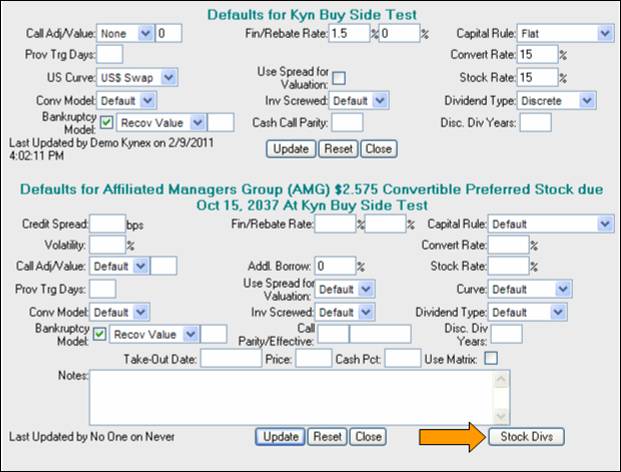621x472 pixels.
Task: Click the Volatility percent field
Action: 108,245
